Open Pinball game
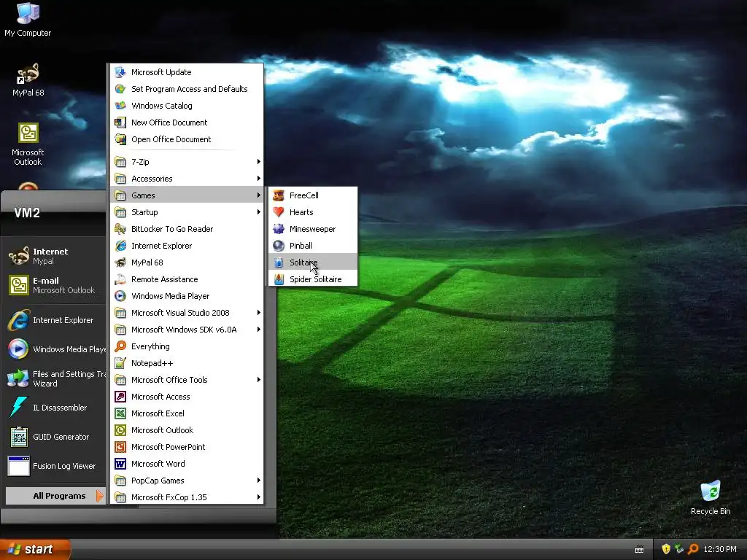Image resolution: width=747 pixels, height=560 pixels. (x=313, y=246)
